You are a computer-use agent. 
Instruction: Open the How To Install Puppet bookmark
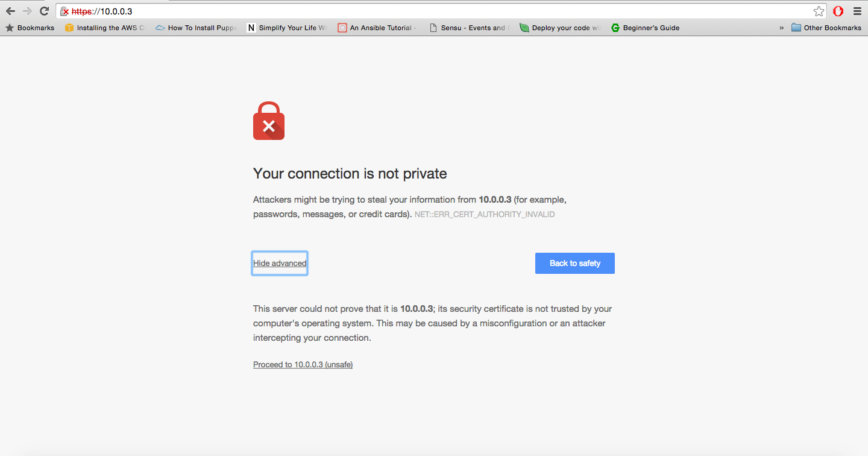[x=197, y=28]
